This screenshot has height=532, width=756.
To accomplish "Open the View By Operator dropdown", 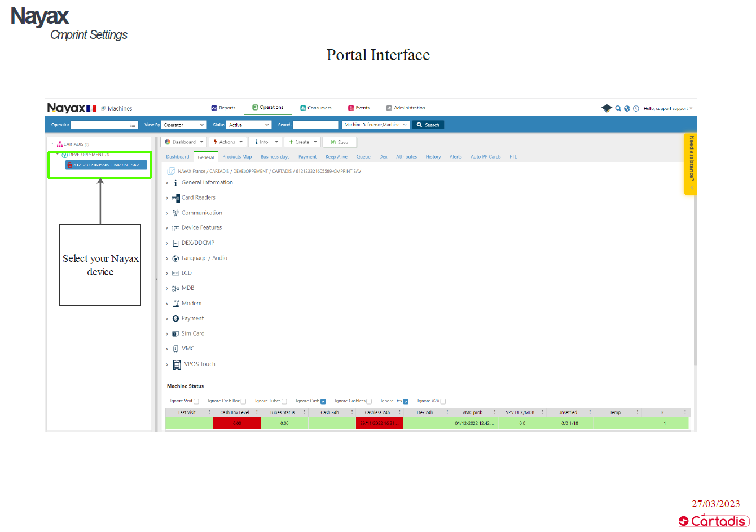I will [184, 125].
